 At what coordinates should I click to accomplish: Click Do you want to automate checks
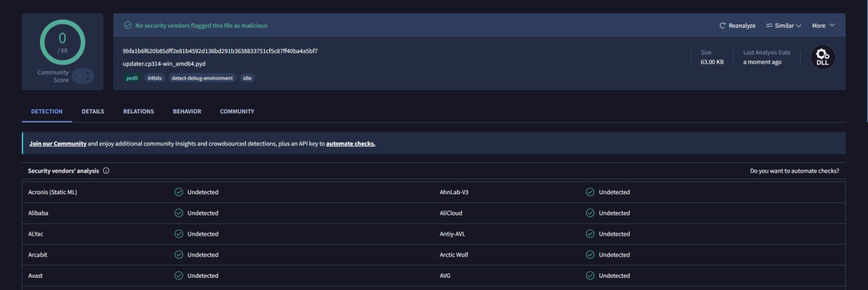[x=794, y=171]
